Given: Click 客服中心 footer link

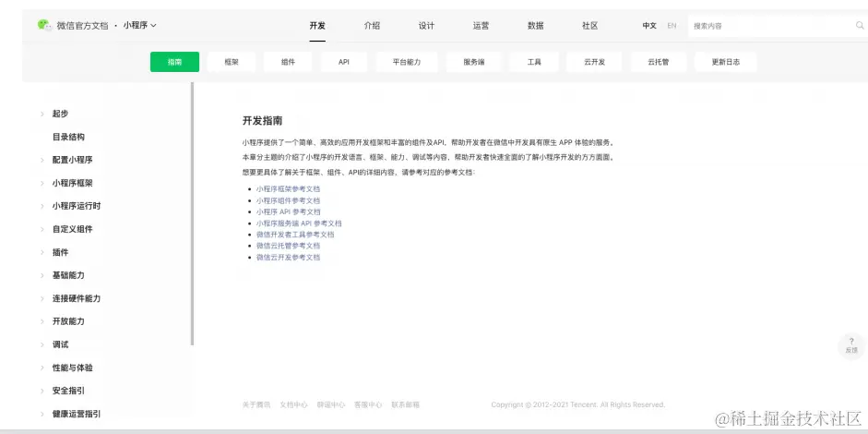Looking at the screenshot, I should (x=368, y=404).
